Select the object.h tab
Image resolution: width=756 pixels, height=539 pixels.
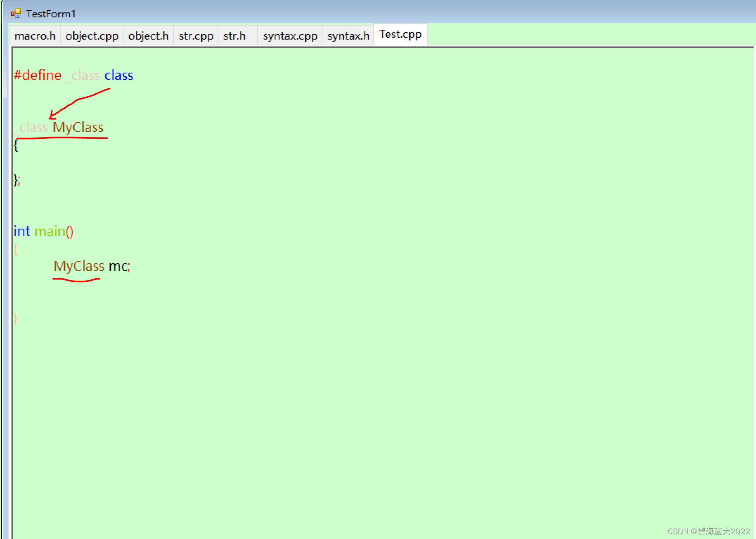149,36
